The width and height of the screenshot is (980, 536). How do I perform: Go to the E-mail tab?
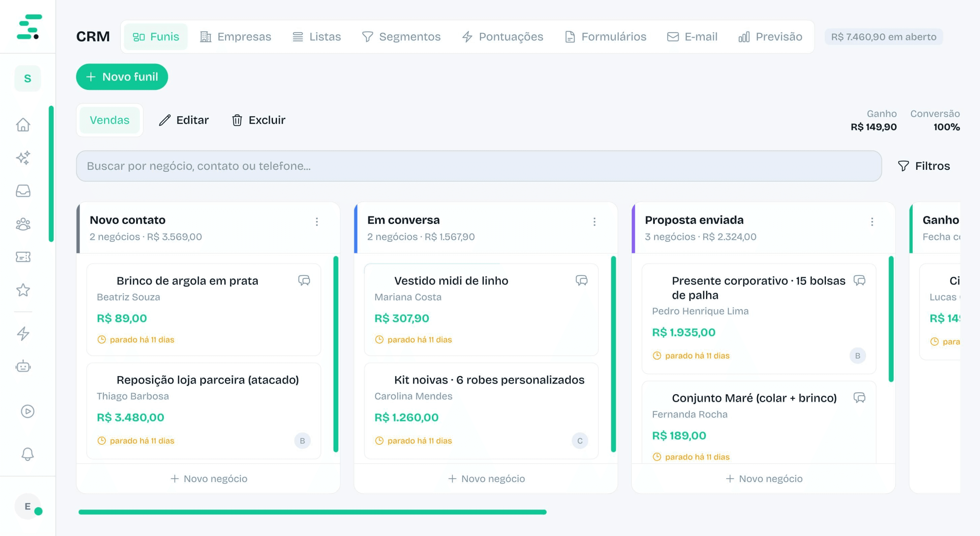coord(693,37)
